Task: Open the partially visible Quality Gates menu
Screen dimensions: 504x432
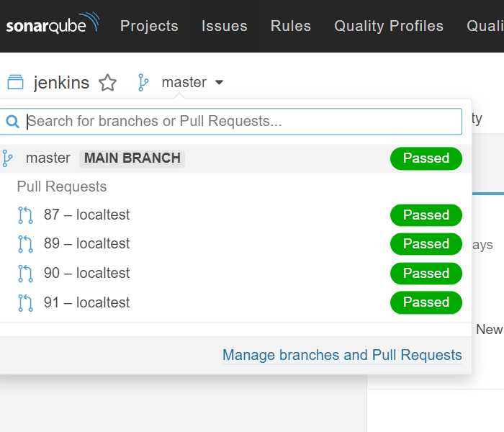Action: pyautogui.click(x=485, y=26)
